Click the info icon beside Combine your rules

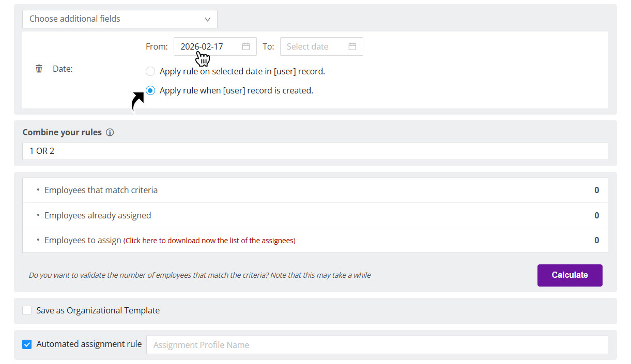point(110,132)
